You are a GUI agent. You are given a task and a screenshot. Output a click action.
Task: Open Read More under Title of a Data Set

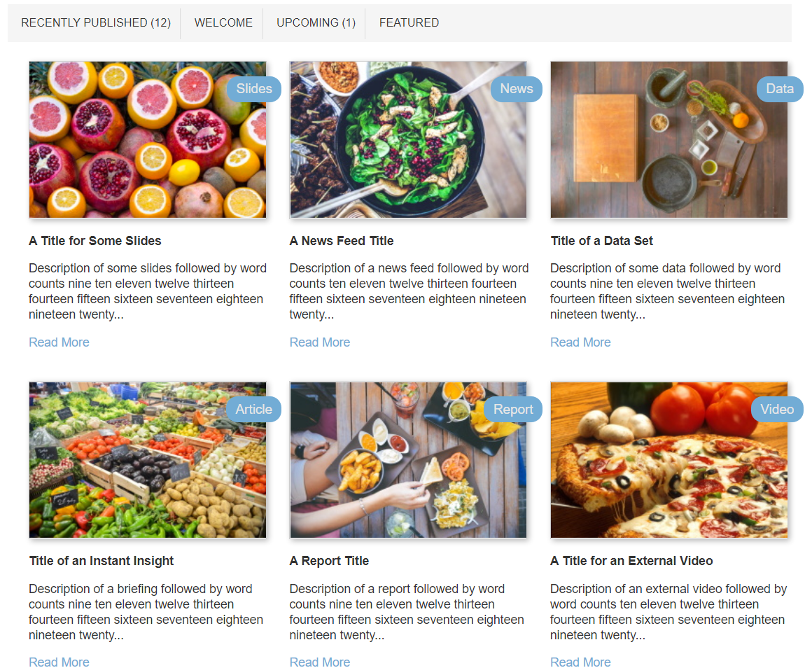580,342
